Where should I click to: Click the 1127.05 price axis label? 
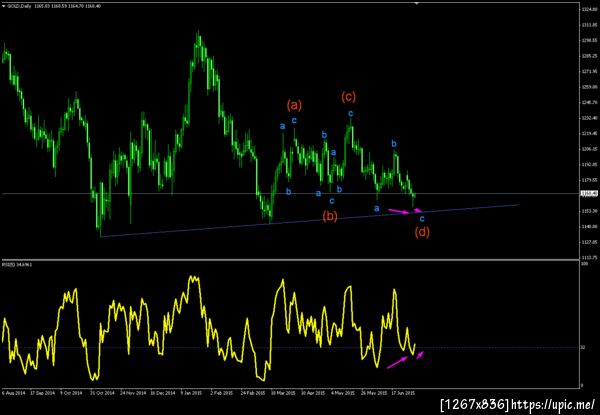pos(589,242)
